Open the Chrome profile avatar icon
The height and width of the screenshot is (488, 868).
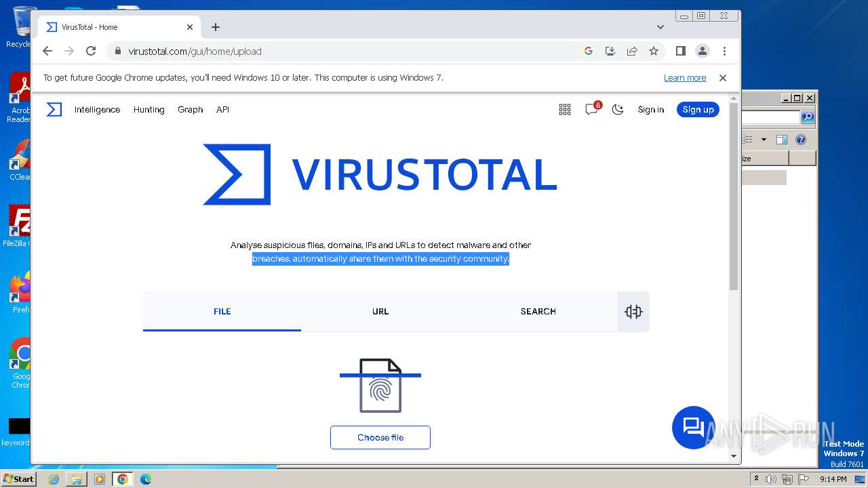click(703, 51)
